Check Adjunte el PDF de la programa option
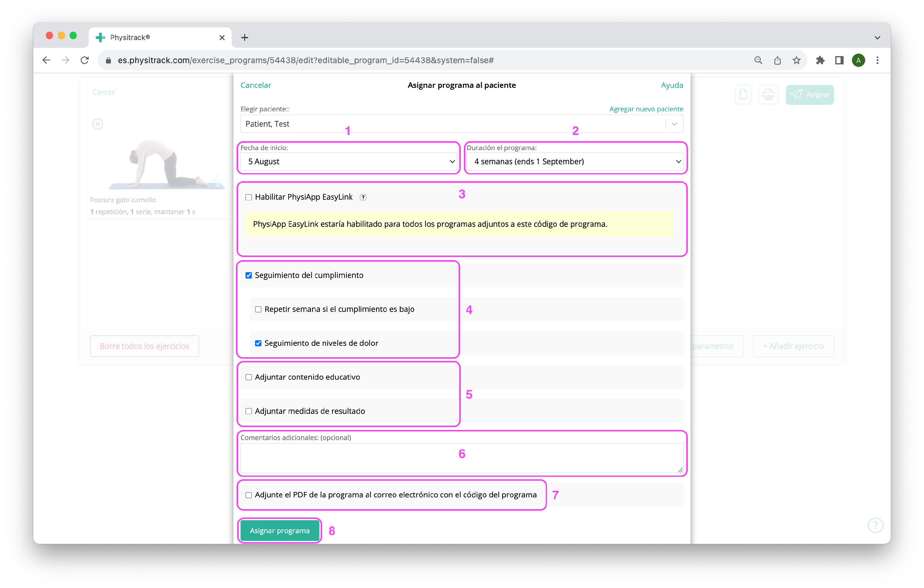Viewport: 924px width, 588px height. (249, 495)
